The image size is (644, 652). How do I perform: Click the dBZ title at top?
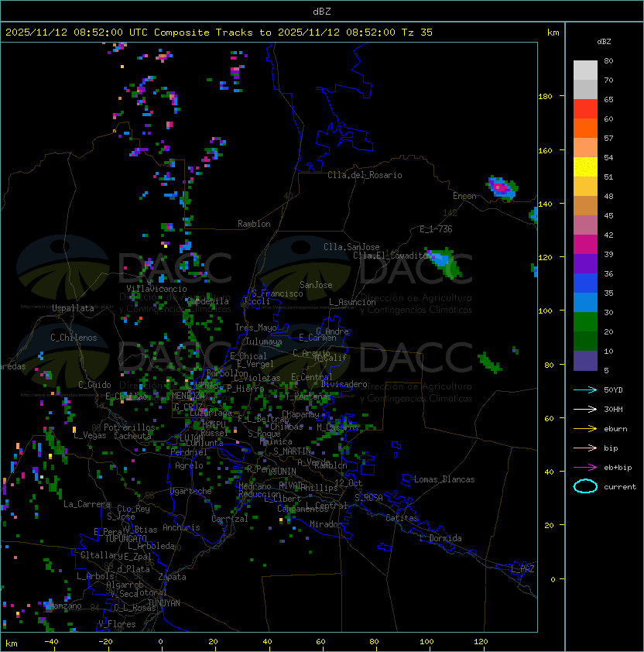tap(322, 11)
